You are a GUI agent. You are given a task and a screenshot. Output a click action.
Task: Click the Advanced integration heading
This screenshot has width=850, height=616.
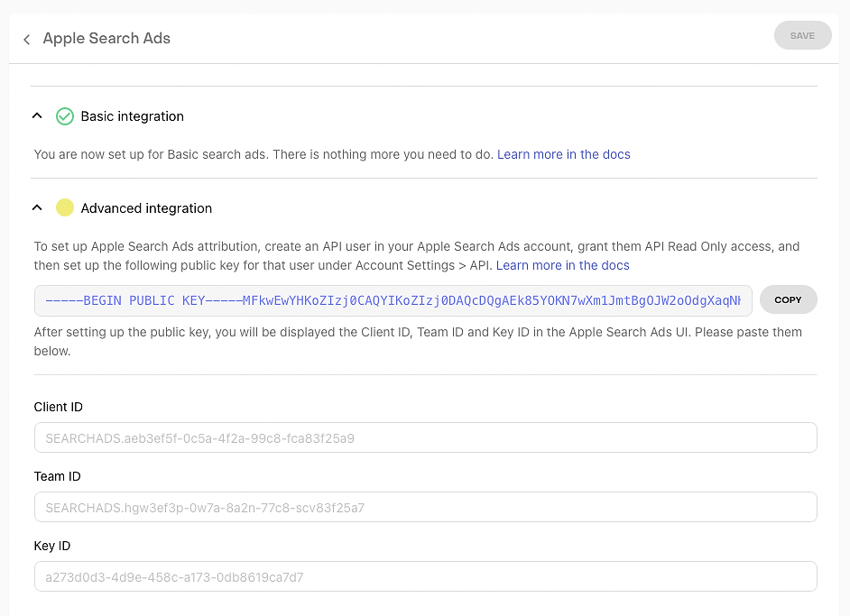pos(146,208)
